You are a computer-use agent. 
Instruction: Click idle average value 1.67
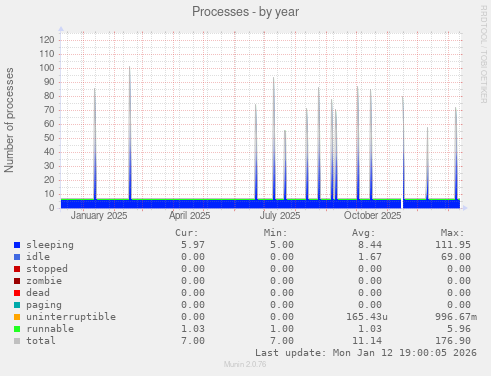click(x=370, y=257)
